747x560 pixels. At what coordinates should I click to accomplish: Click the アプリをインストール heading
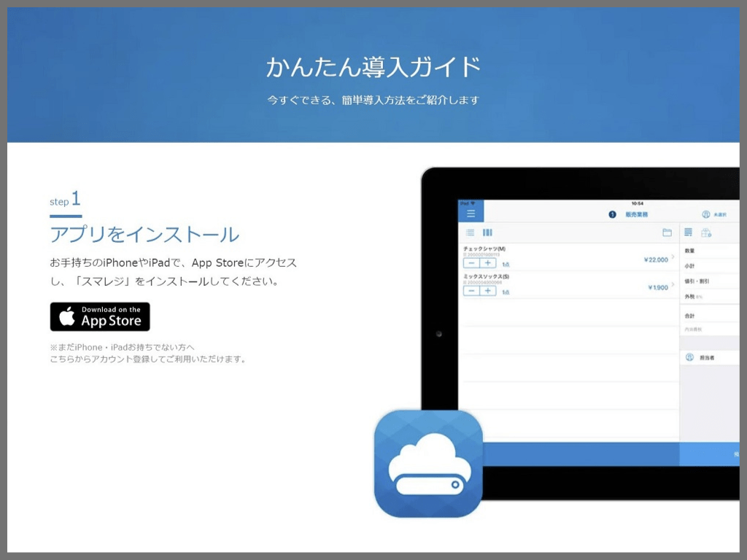pos(144,235)
